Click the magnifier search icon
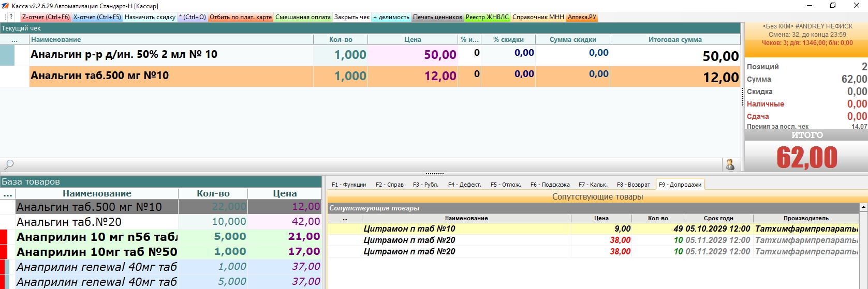This screenshot has height=289, width=868. coord(9,165)
